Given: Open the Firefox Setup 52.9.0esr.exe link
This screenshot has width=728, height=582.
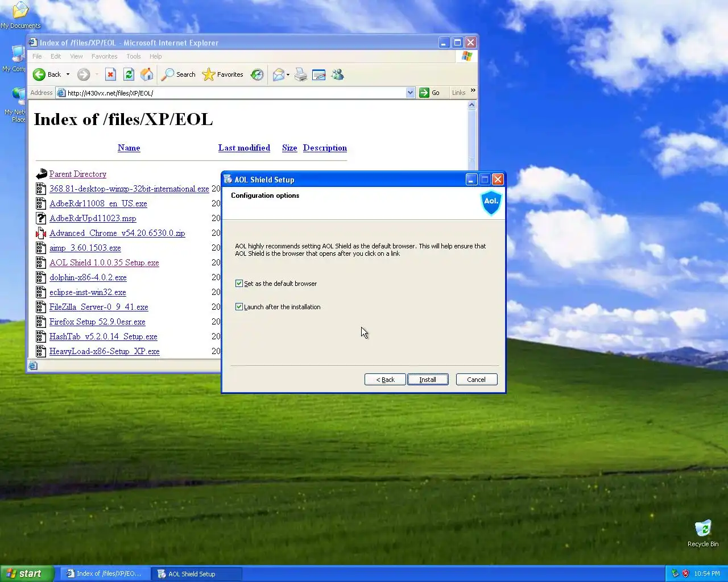Looking at the screenshot, I should tap(97, 322).
